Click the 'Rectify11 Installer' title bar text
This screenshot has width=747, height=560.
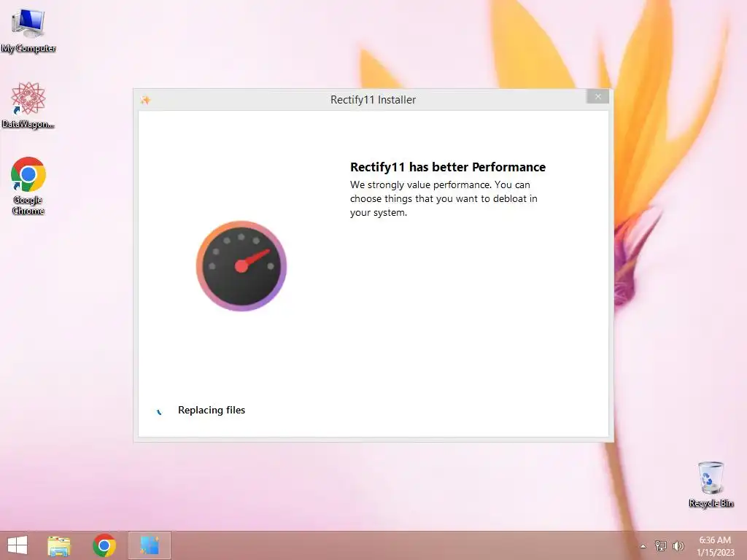(373, 99)
